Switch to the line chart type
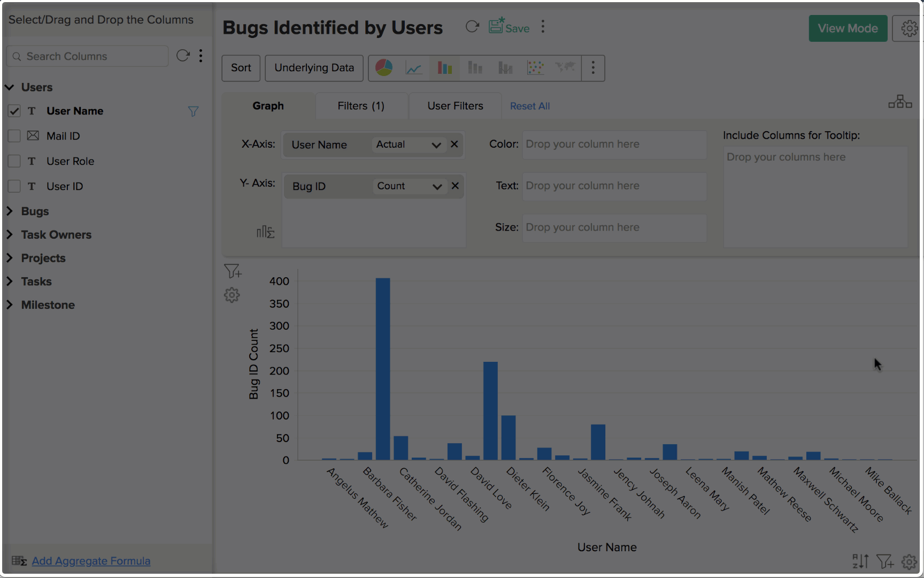 point(414,68)
